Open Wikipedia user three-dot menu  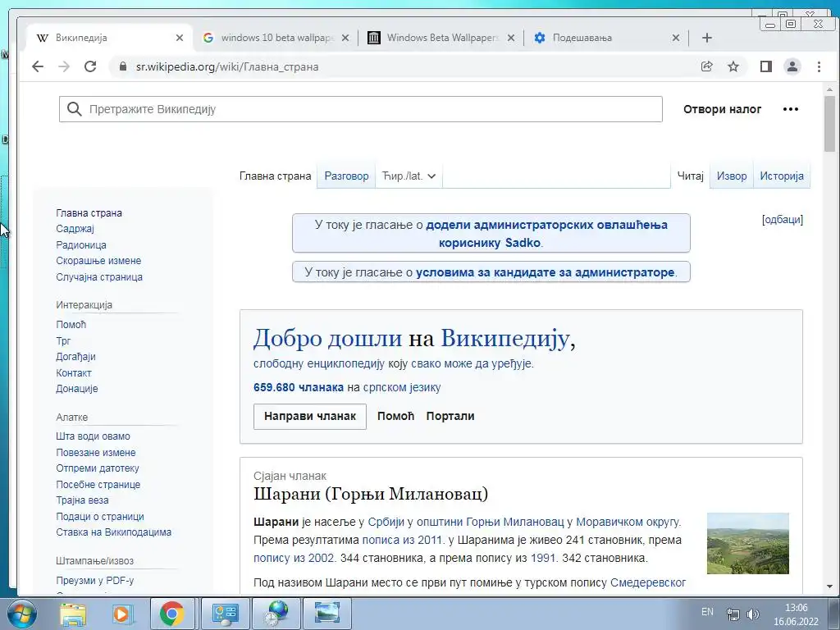[791, 109]
